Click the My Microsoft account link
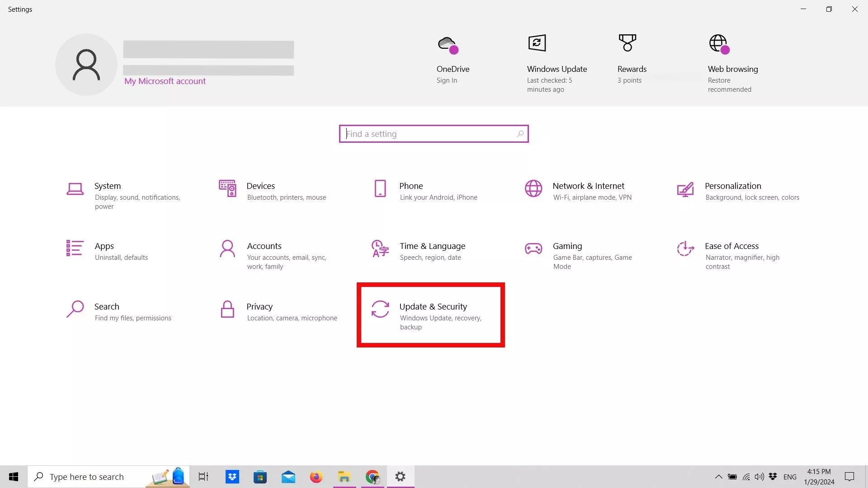This screenshot has height=488, width=868. point(165,81)
